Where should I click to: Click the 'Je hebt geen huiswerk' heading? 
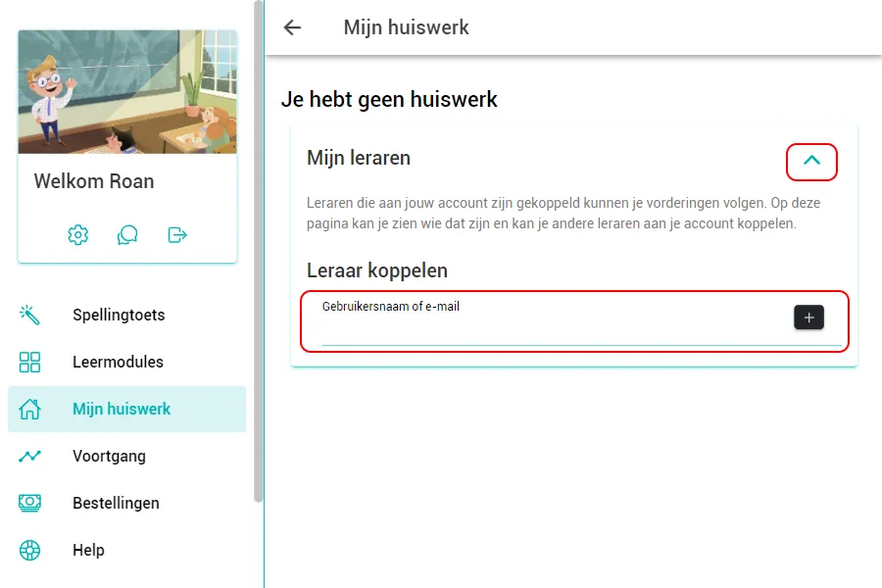(x=389, y=99)
